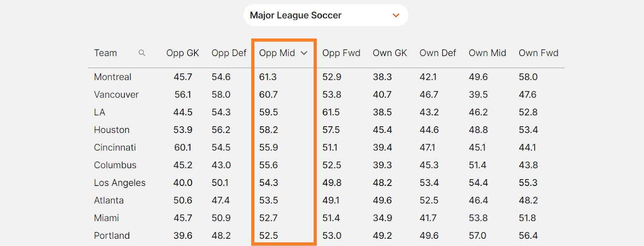The height and width of the screenshot is (246, 644).
Task: Select the Vancouver team row
Action: click(x=326, y=95)
